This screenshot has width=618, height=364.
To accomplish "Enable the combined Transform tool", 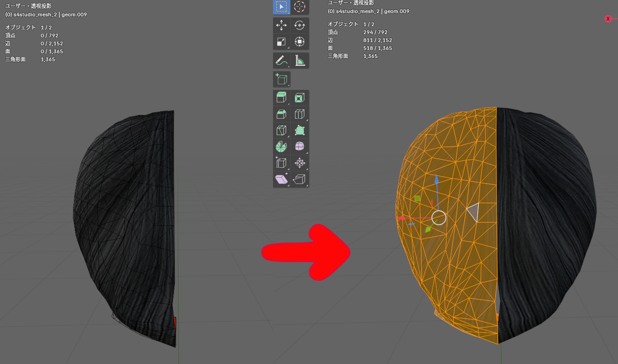I will (x=300, y=42).
